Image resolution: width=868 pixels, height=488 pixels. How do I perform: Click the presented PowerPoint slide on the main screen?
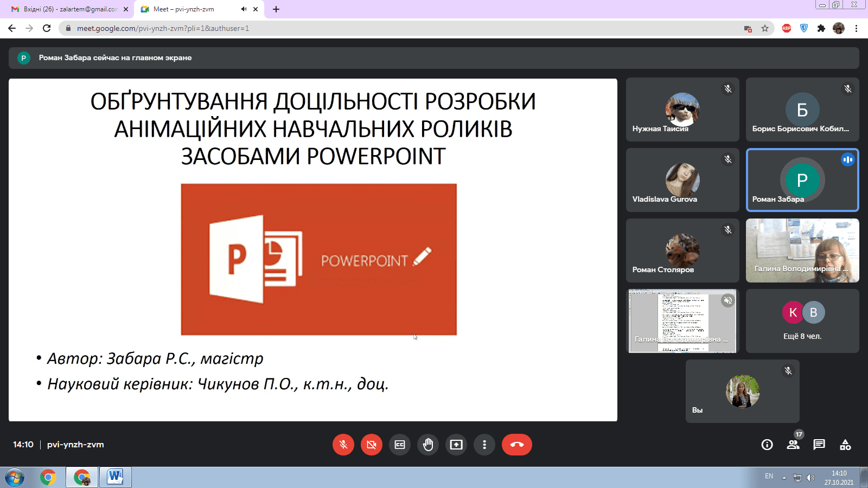pos(313,250)
